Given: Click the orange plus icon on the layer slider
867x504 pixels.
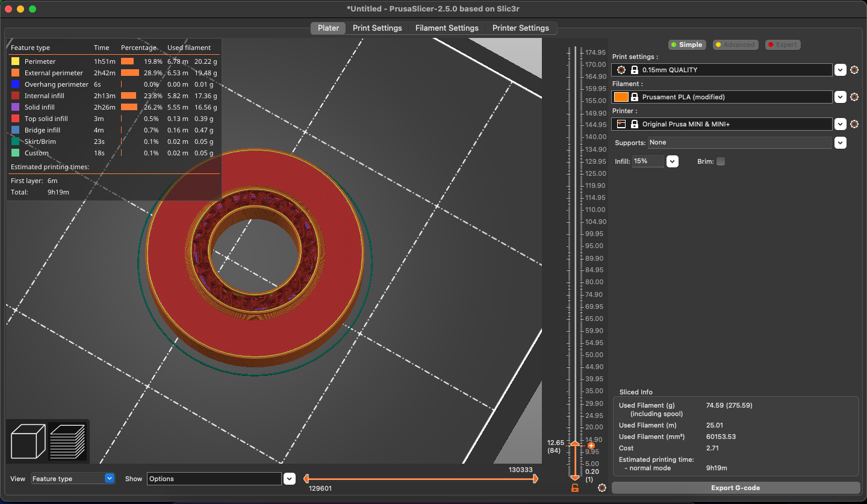Looking at the screenshot, I should click(x=591, y=446).
